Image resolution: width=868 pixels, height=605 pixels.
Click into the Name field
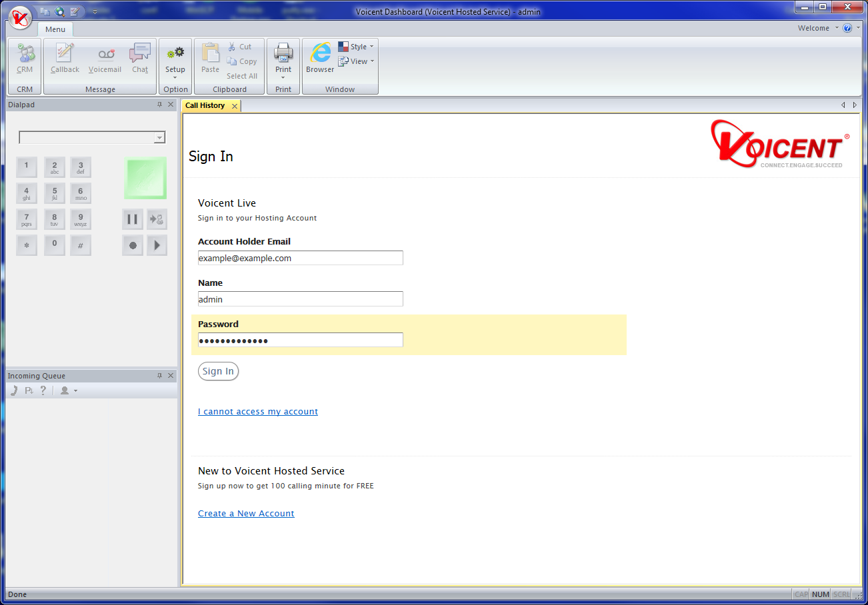(x=301, y=299)
